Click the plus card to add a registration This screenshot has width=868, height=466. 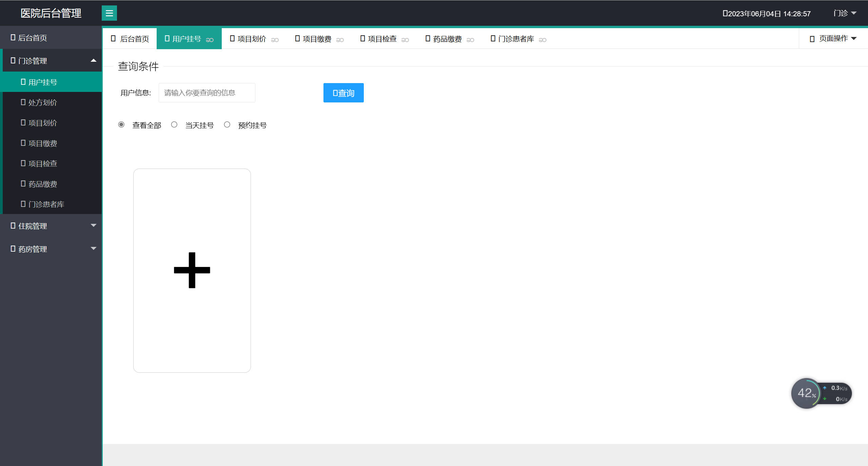click(192, 271)
